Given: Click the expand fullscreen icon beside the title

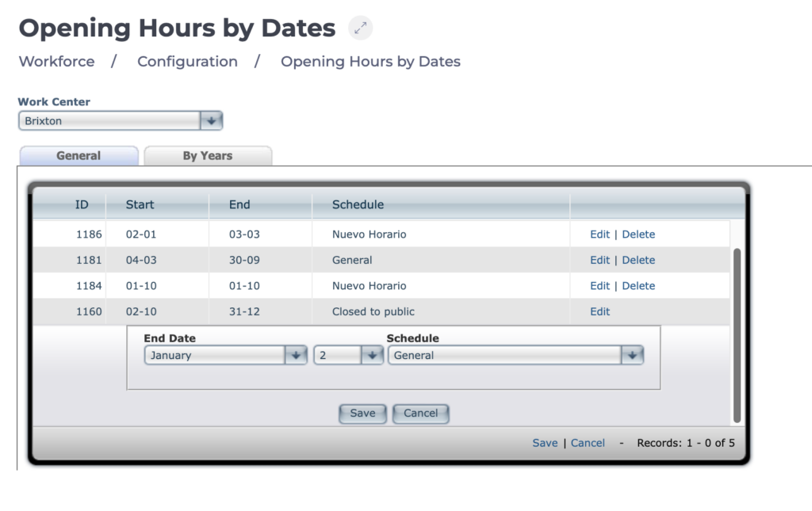Looking at the screenshot, I should [361, 29].
